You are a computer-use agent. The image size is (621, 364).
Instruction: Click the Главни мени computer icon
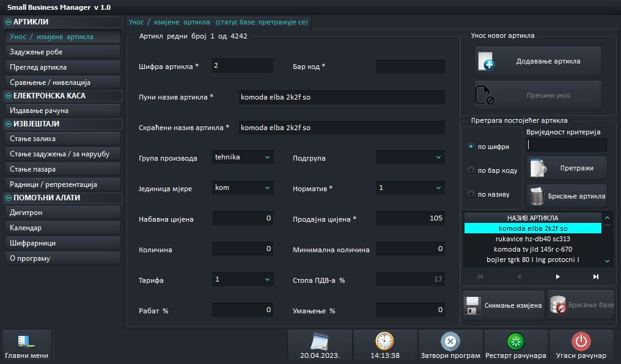point(26,341)
